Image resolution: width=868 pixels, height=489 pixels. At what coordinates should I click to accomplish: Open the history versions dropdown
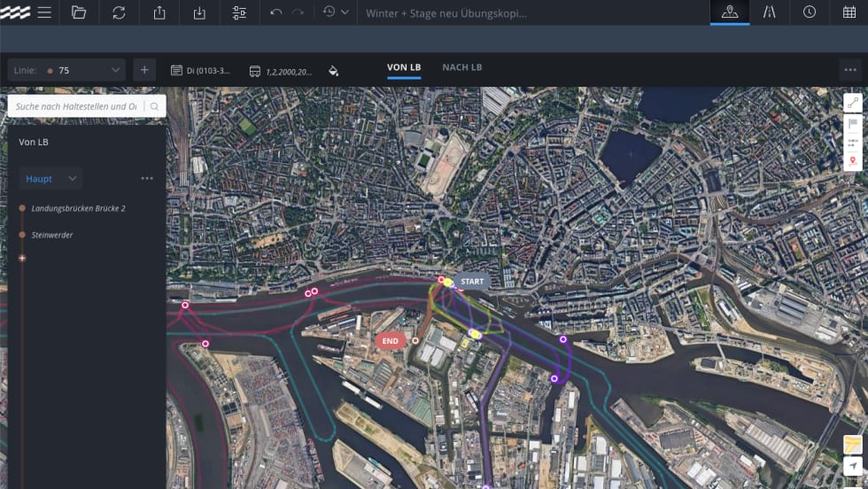click(336, 12)
